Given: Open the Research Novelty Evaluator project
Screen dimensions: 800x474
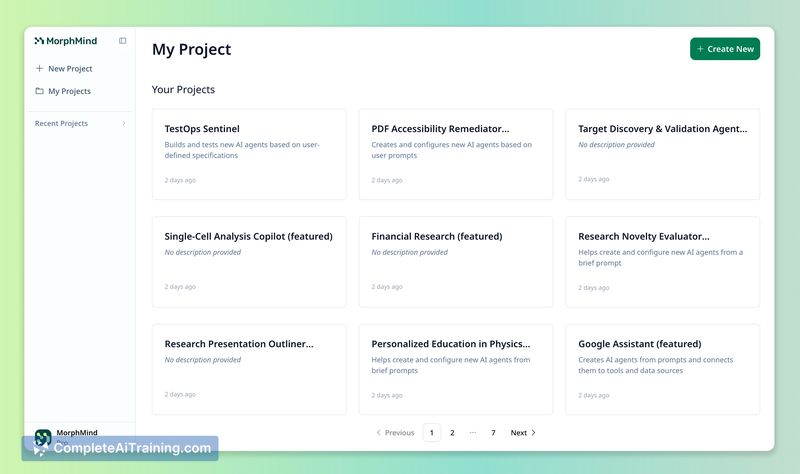Looking at the screenshot, I should pyautogui.click(x=663, y=262).
